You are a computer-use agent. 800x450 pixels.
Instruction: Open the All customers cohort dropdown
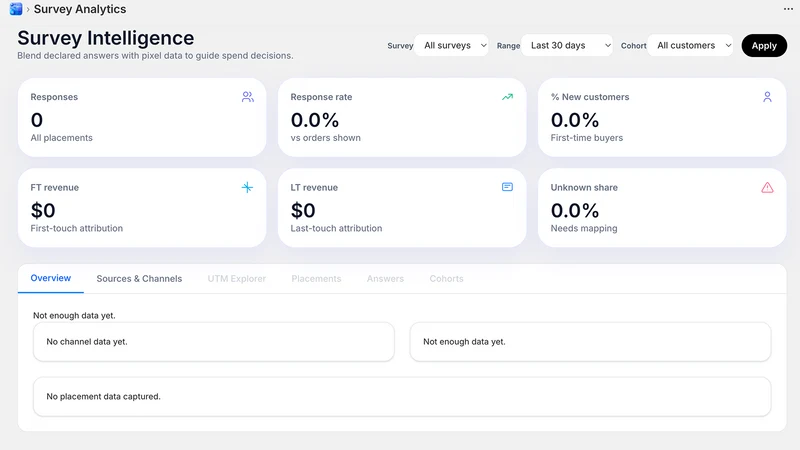690,45
